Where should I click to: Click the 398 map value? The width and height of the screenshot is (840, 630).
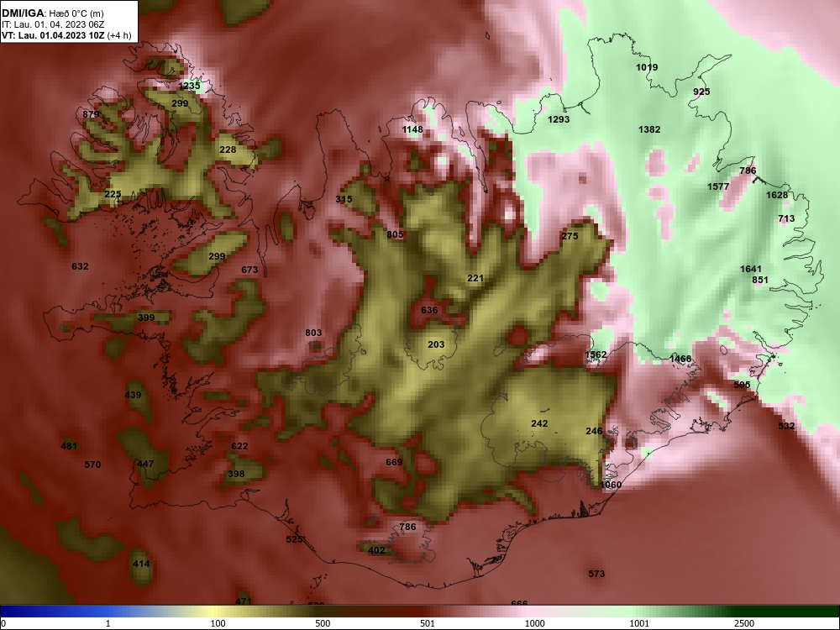(x=236, y=474)
